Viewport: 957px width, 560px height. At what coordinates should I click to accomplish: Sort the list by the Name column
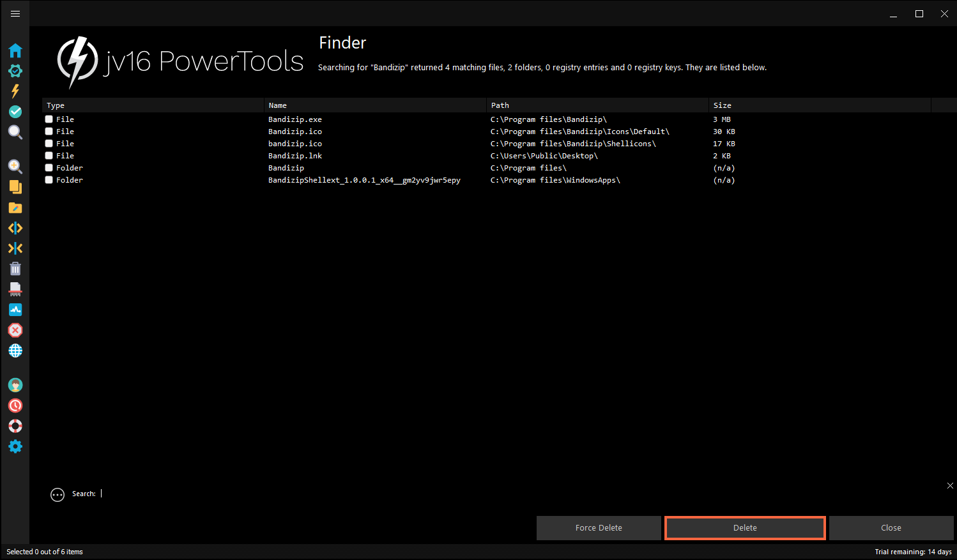(x=376, y=105)
